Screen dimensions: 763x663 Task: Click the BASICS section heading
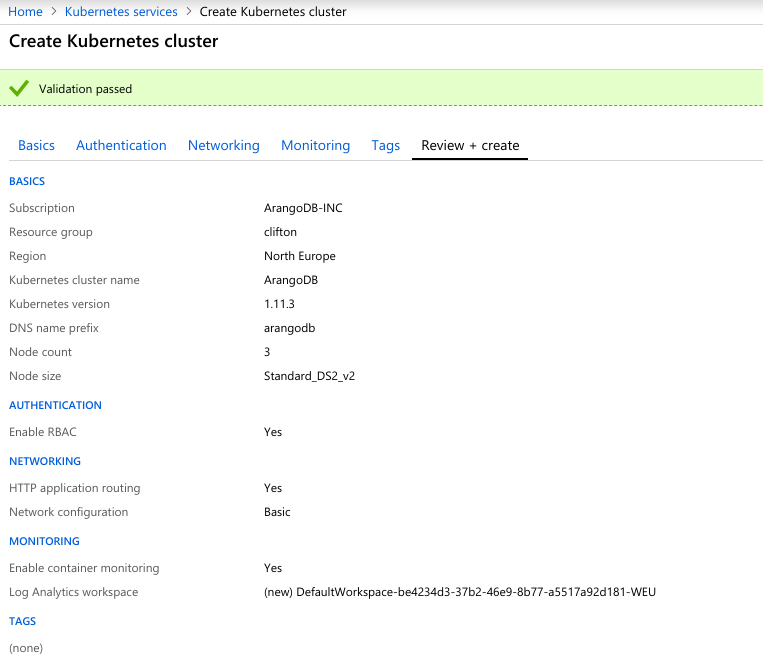(x=27, y=181)
